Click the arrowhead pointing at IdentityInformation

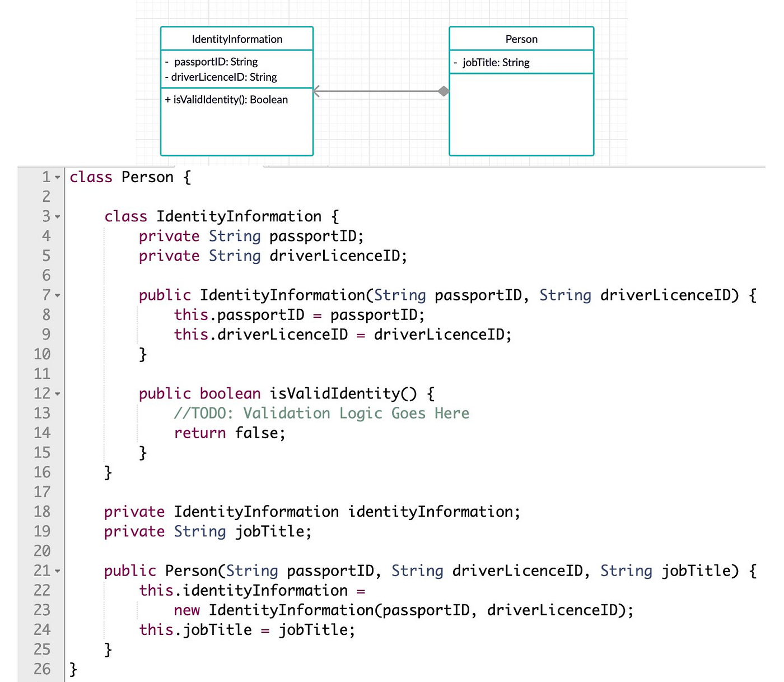(318, 91)
